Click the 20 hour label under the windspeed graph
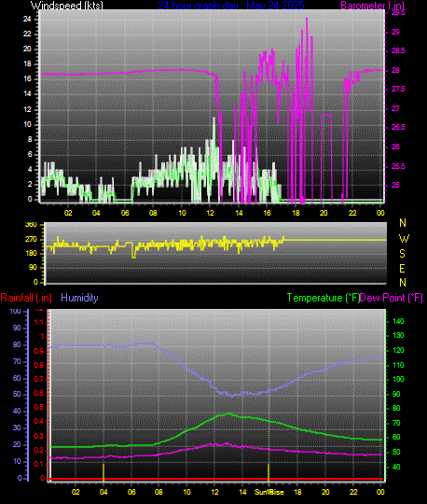Screen dimensions: 427x504 324,213
